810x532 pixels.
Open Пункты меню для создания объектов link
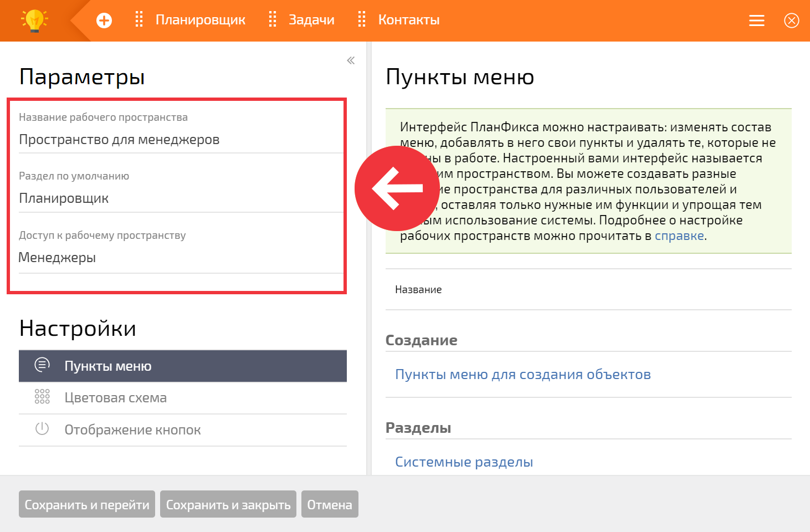523,375
